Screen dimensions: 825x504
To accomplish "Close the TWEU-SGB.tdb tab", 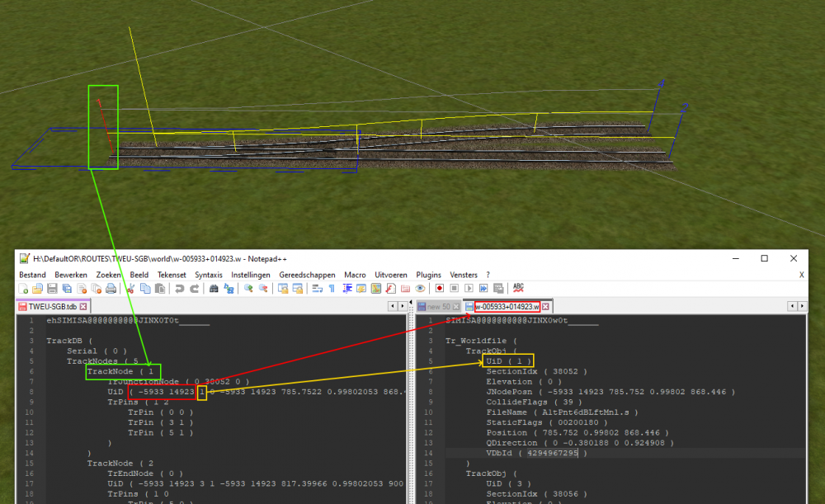I will click(x=83, y=306).
